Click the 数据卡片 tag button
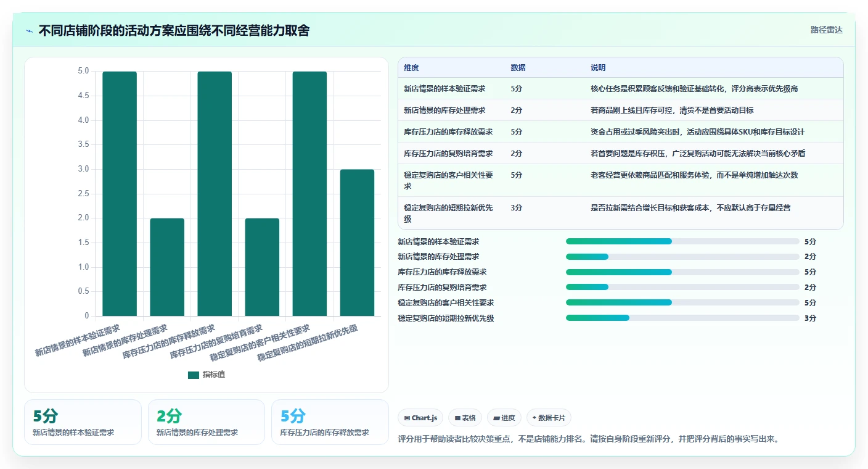 pyautogui.click(x=549, y=418)
